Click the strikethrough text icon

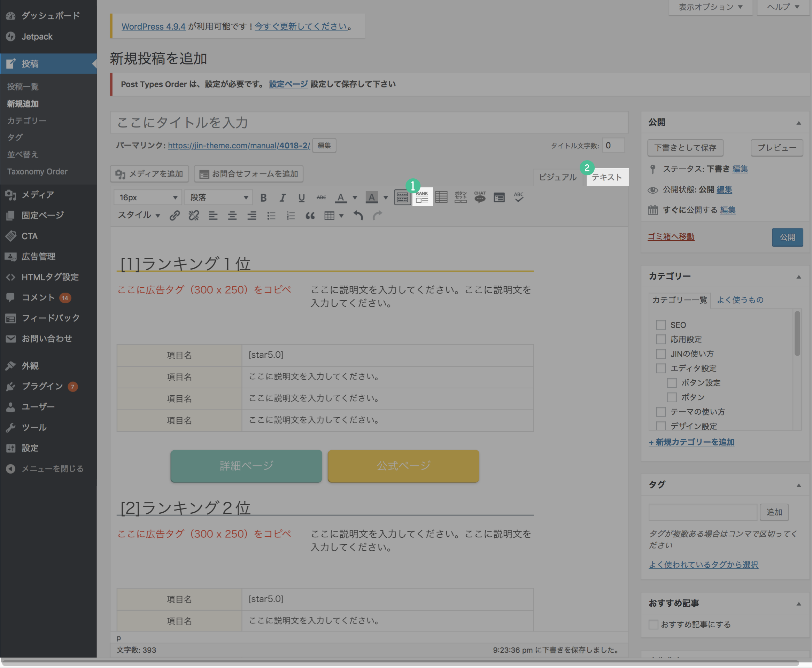320,197
